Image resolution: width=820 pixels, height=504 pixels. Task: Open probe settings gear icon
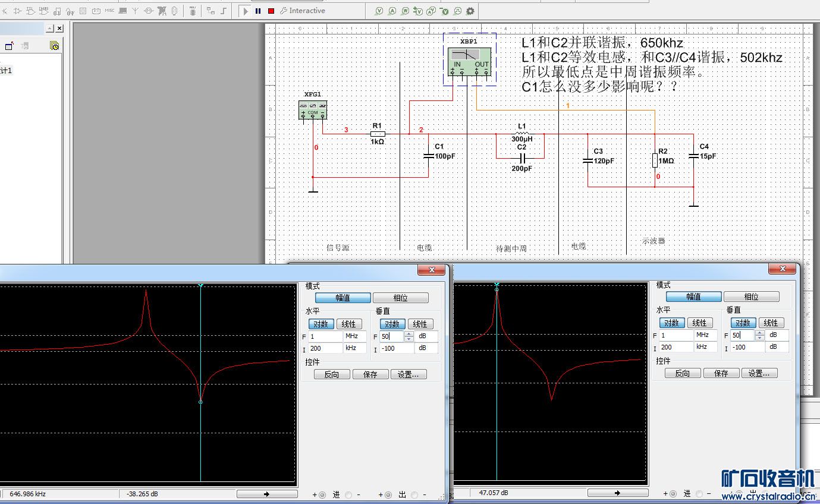pos(470,11)
